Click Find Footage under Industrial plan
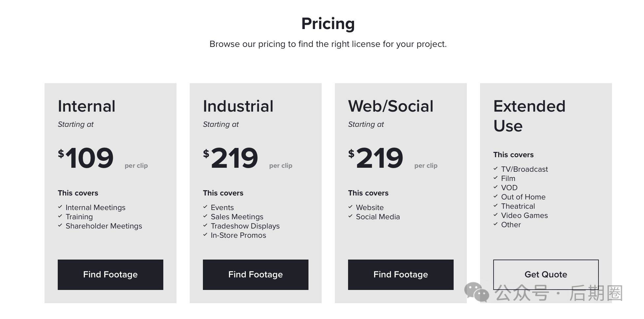The width and height of the screenshot is (644, 319). coord(255,274)
